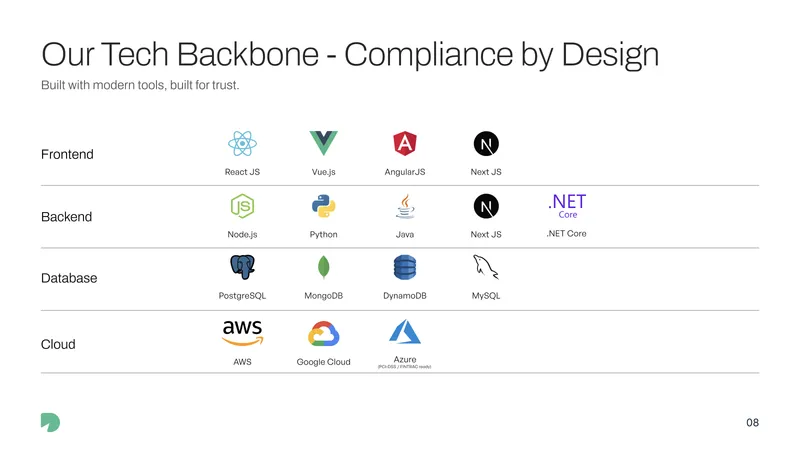Select the Vue.js green V logo

(323, 143)
